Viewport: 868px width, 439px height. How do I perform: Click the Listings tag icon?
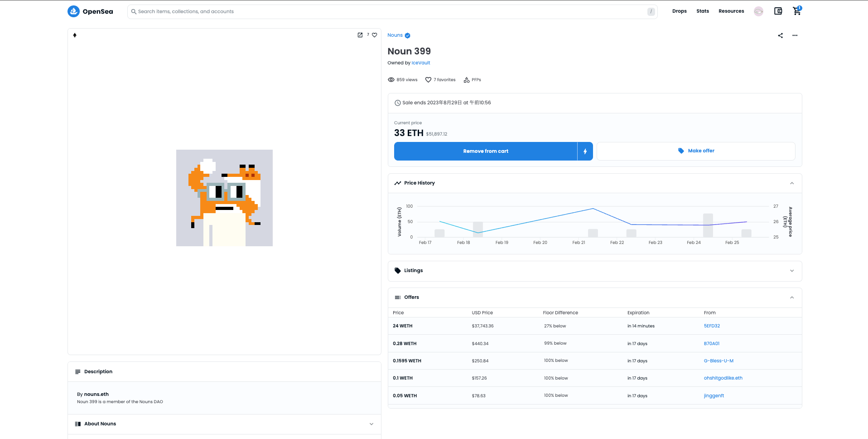(x=398, y=271)
